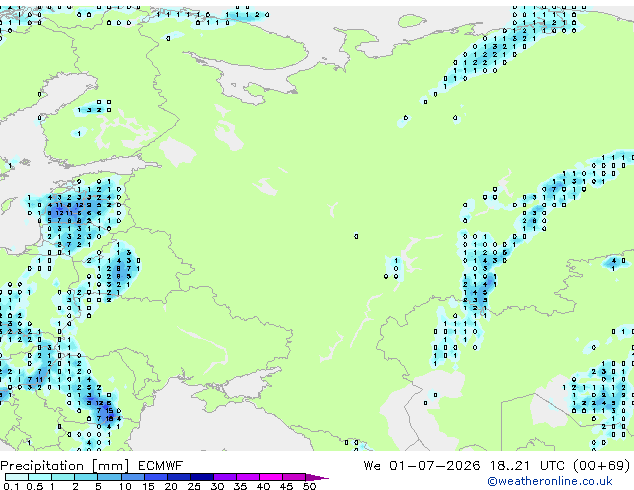This screenshot has width=634, height=490.
Task: Click the above-50 arrow tip of legend
Action: point(317,477)
